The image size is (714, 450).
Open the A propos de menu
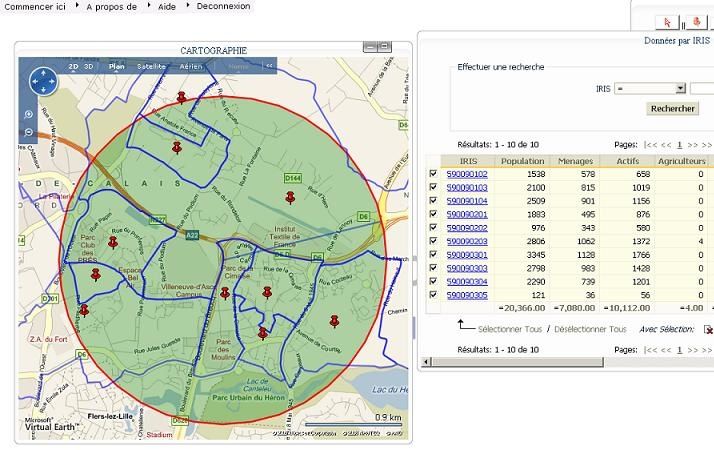pos(112,6)
